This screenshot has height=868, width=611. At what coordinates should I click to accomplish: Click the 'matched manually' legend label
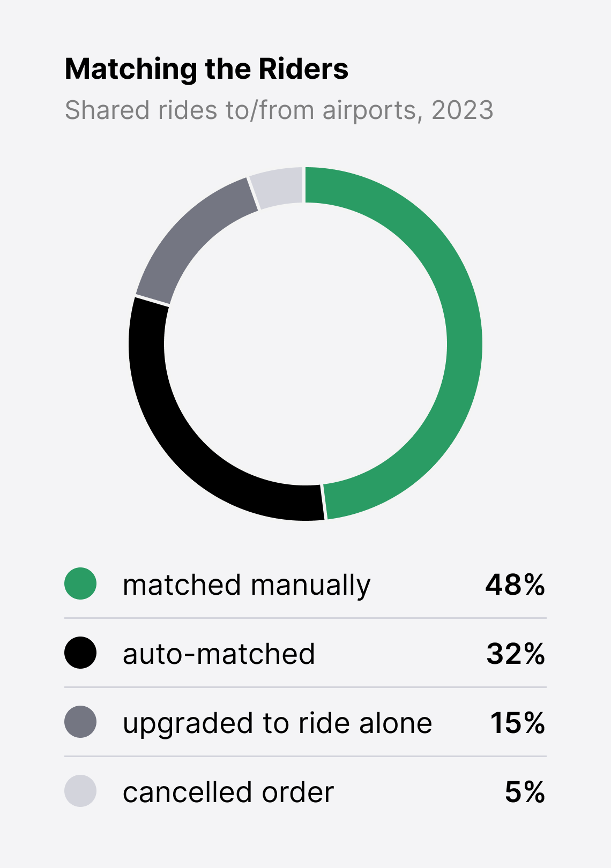pos(247,585)
